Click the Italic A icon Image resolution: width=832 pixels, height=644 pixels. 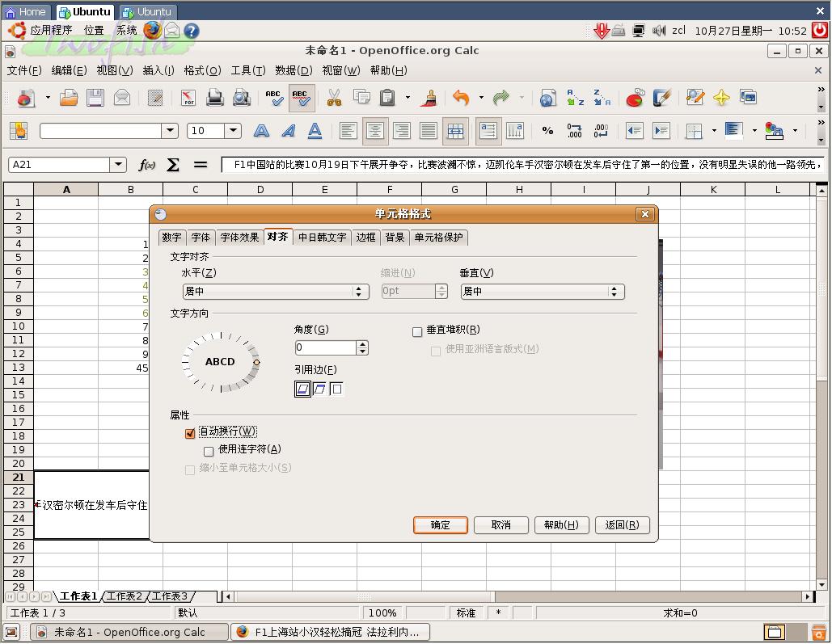click(x=288, y=131)
